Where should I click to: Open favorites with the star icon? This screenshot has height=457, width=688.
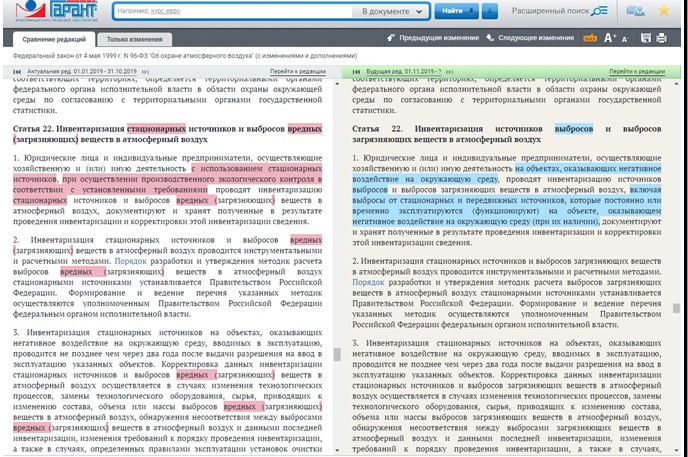click(x=665, y=11)
